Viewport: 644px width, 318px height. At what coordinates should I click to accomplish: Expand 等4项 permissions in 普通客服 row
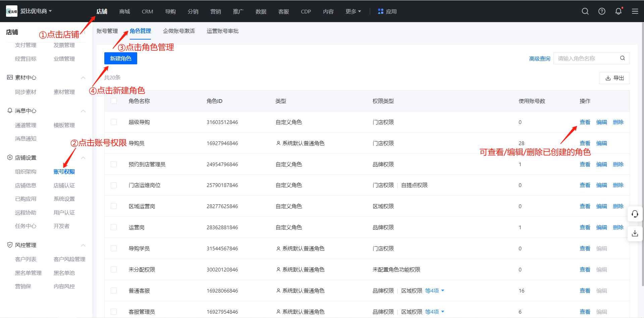(x=435, y=291)
